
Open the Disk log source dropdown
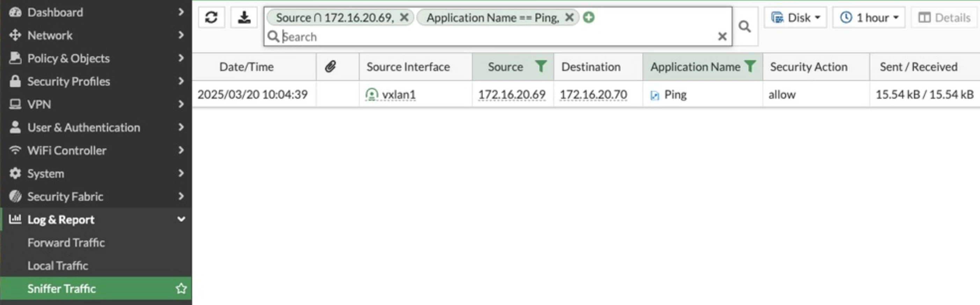pos(796,17)
